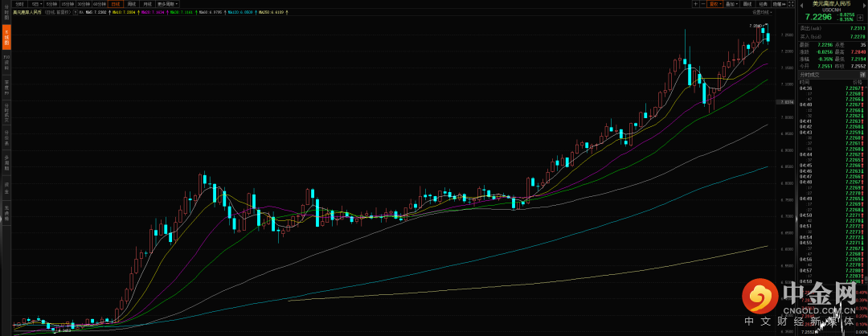868x336 pixels.
Task: Click the zoom in plus icon
Action: [696, 4]
